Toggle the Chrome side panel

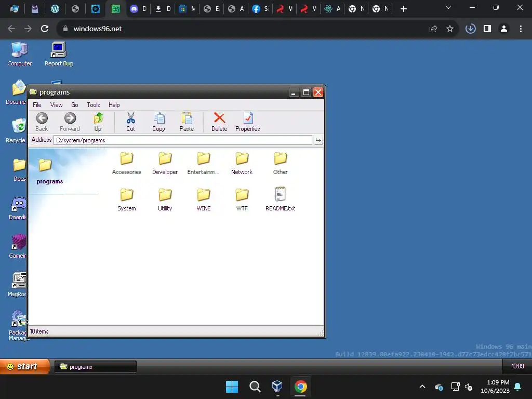click(487, 29)
